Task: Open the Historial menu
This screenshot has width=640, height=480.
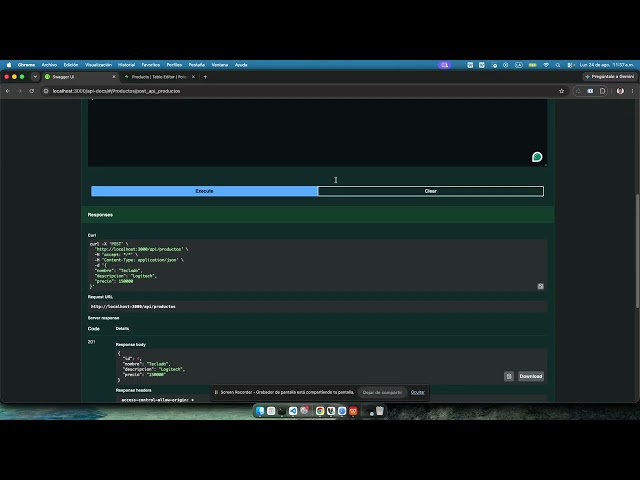Action: (x=126, y=65)
